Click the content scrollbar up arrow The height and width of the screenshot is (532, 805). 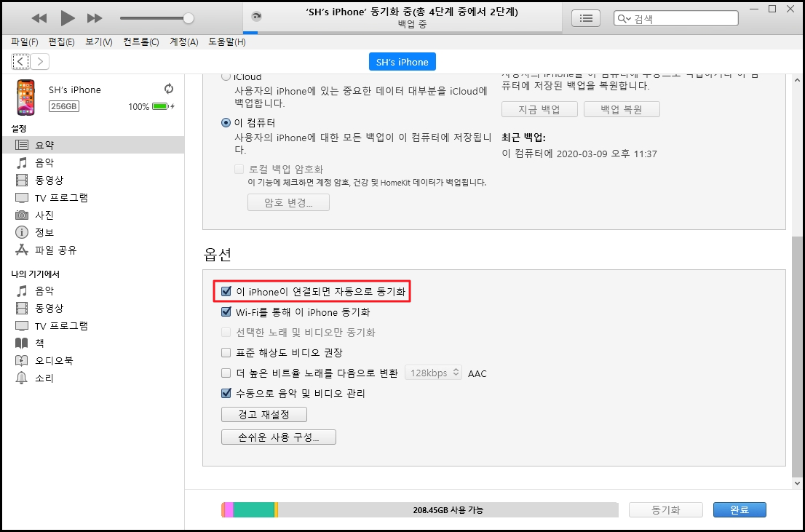tap(797, 81)
